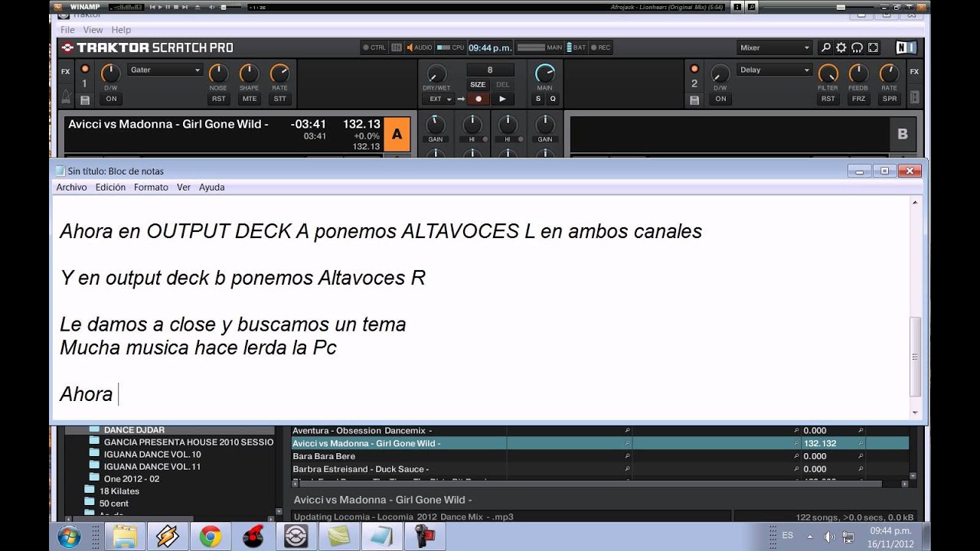980x551 pixels.
Task: Toggle FX unit 1 ON button
Action: (111, 99)
